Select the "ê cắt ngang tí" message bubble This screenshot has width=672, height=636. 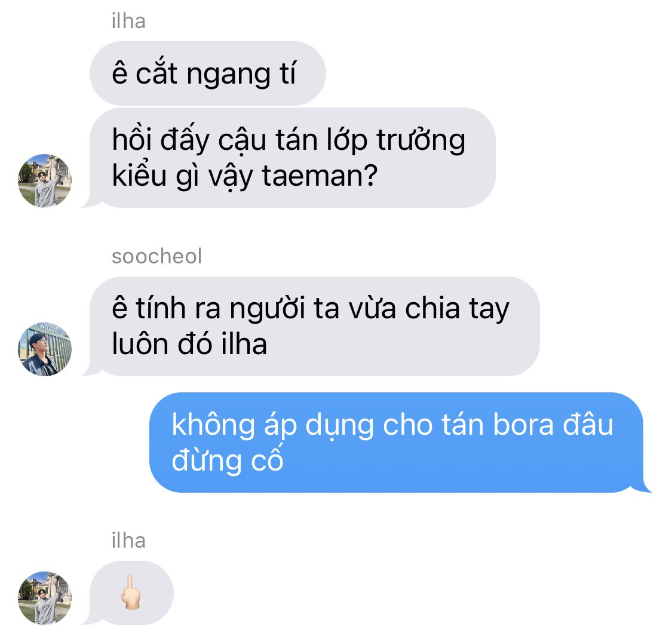(x=207, y=73)
